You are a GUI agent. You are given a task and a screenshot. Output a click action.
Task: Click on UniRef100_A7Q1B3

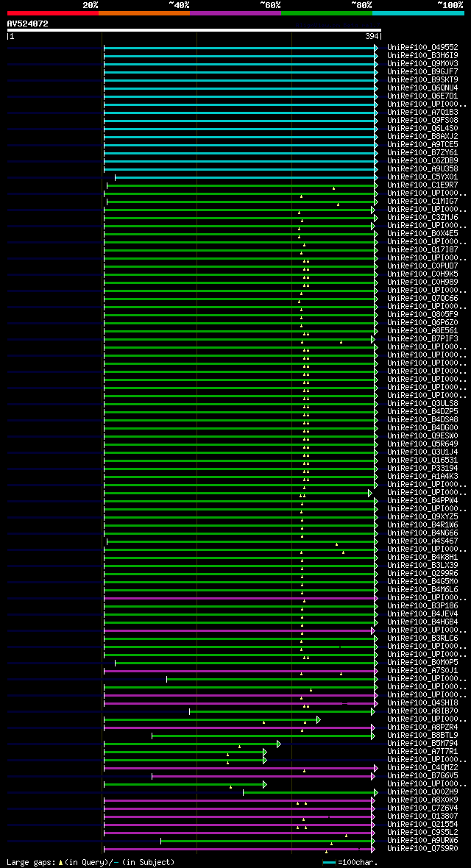pos(422,113)
